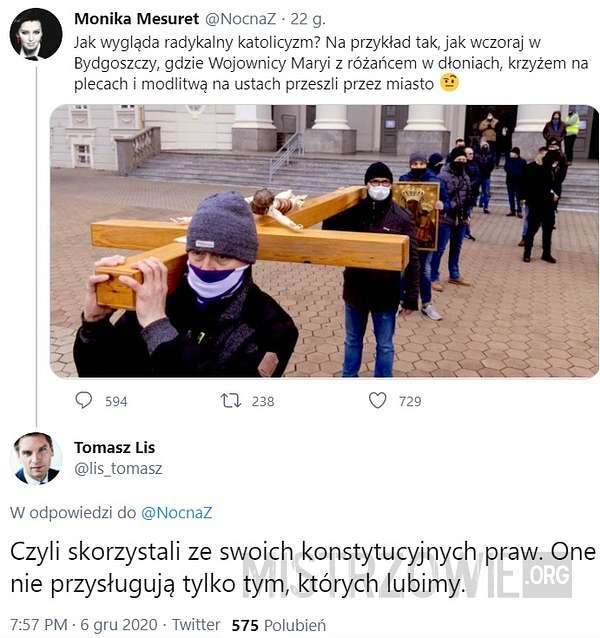Open Tomasz Lis's profile avatar
600x638 pixels.
coord(36,458)
